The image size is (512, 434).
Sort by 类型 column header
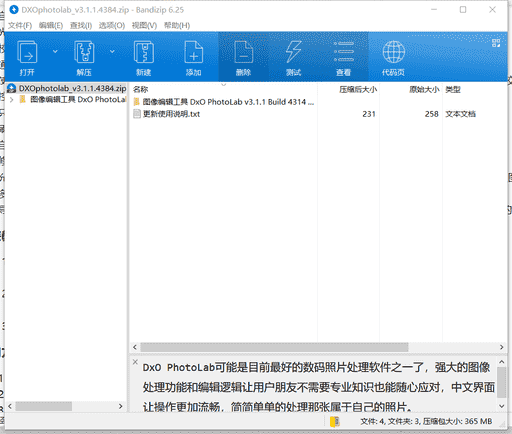(453, 89)
